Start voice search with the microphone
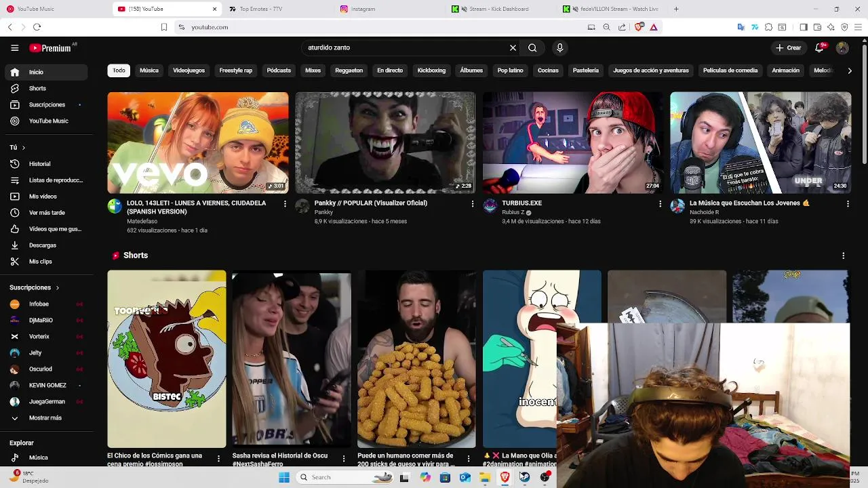The width and height of the screenshot is (868, 488). (x=559, y=48)
